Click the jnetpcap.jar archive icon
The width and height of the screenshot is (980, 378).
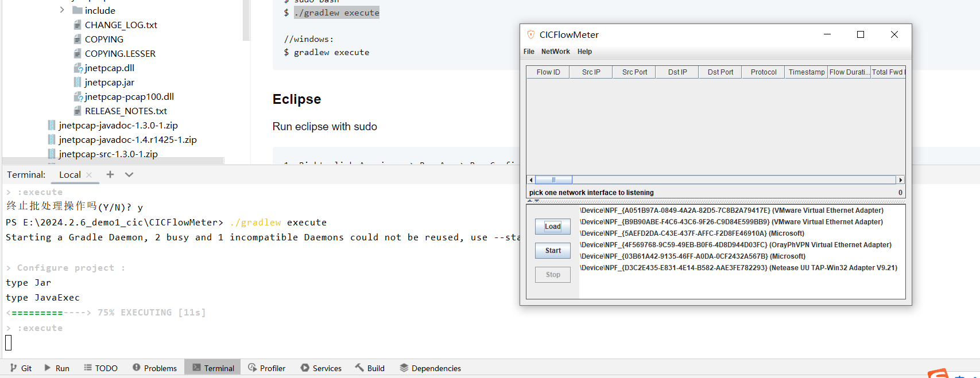coord(78,82)
